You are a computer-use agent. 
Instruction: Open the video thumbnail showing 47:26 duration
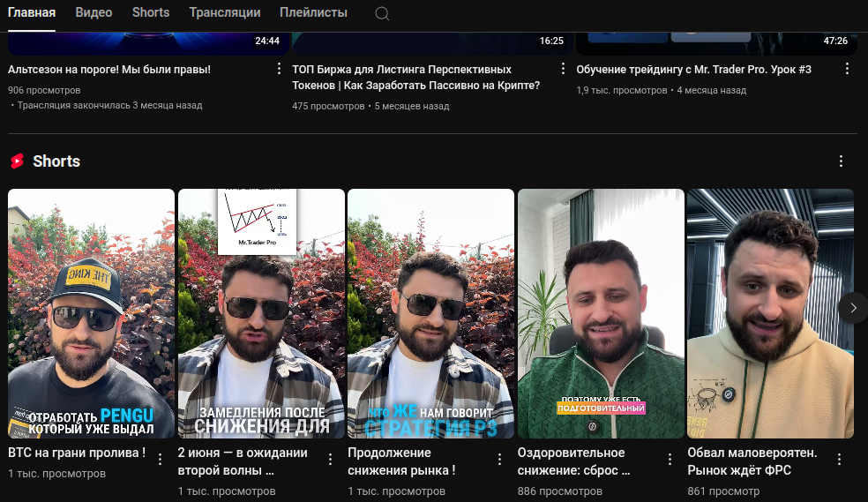[x=716, y=43]
